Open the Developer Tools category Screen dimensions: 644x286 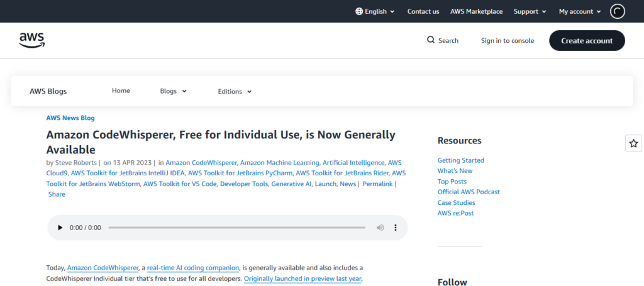tap(244, 184)
